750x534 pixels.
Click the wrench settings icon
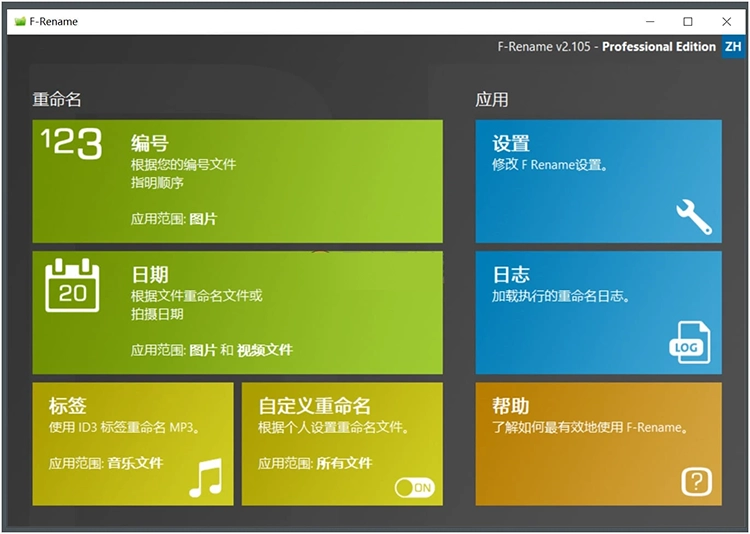pos(693,216)
